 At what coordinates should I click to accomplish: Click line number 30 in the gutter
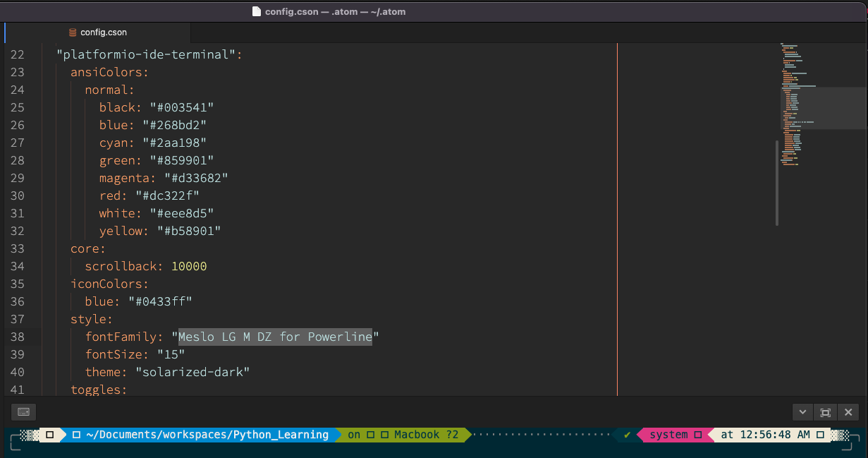[18, 195]
